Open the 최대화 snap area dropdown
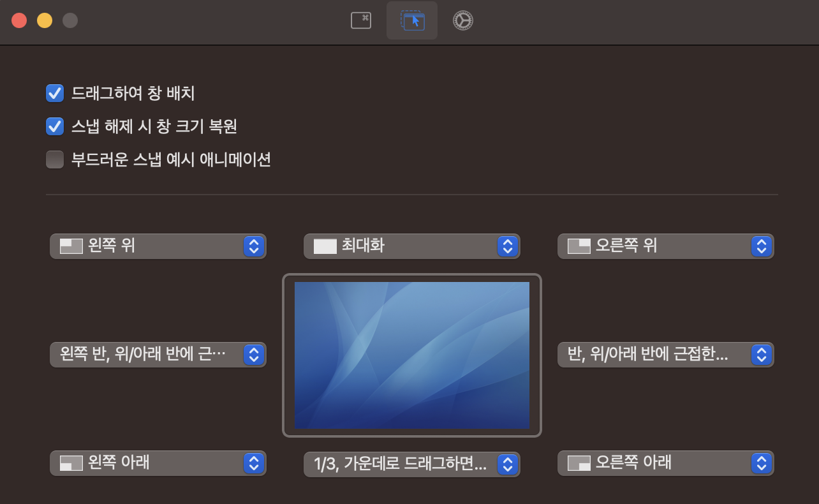This screenshot has height=504, width=819. [411, 246]
